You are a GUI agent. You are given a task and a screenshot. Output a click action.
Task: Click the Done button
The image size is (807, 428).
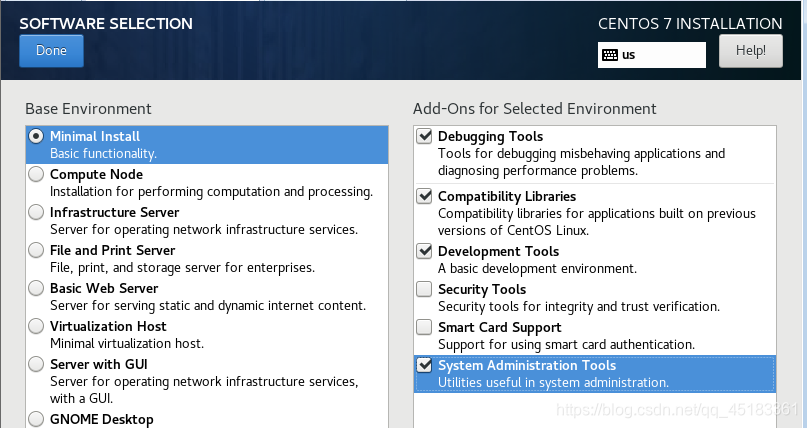tap(51, 50)
